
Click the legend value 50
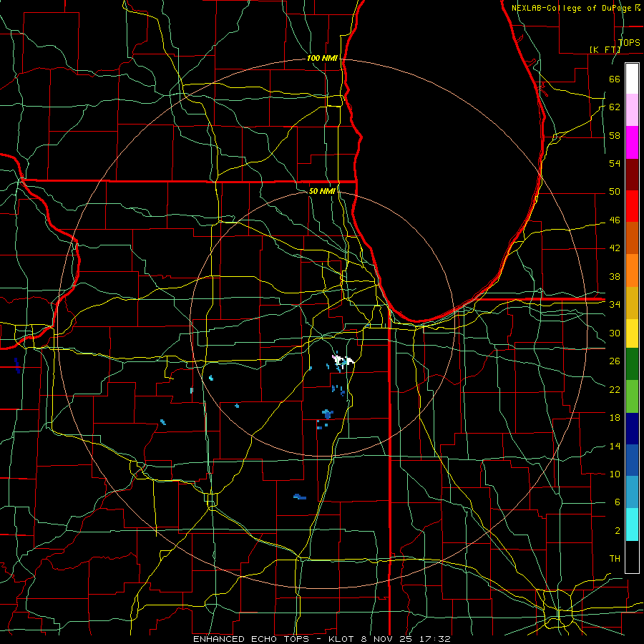[x=615, y=191]
